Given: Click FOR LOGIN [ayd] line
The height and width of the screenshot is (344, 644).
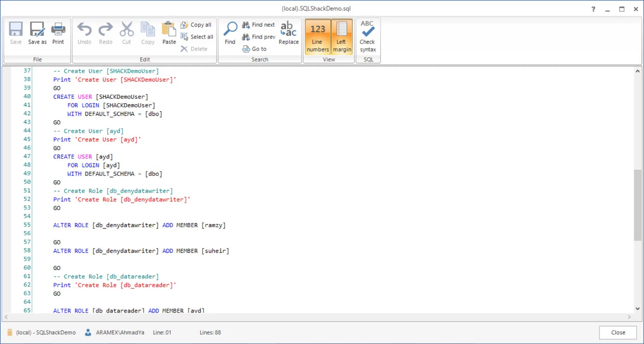Looking at the screenshot, I should click(94, 165).
